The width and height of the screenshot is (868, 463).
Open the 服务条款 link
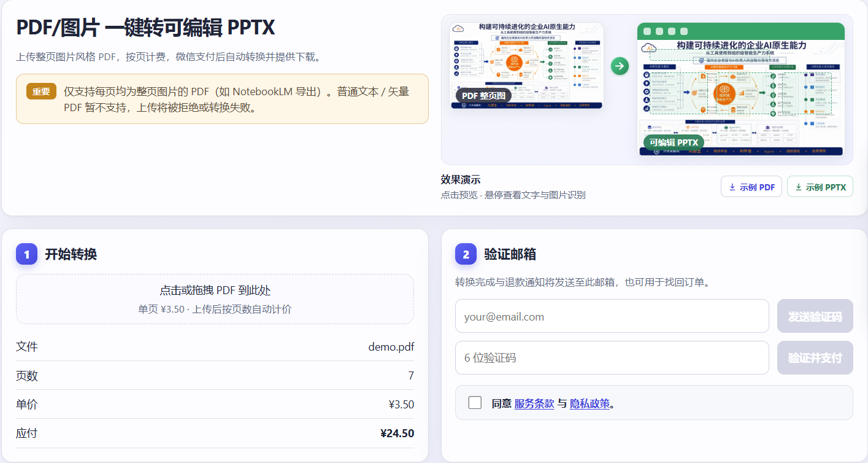click(x=534, y=403)
